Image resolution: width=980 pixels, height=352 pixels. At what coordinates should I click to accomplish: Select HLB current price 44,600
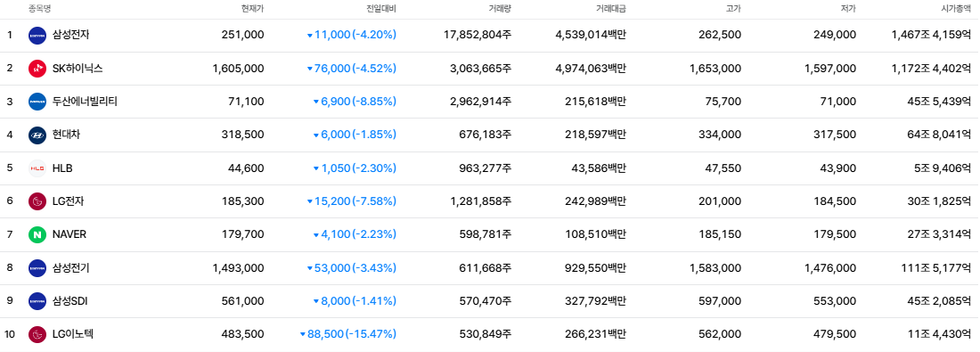pyautogui.click(x=246, y=168)
